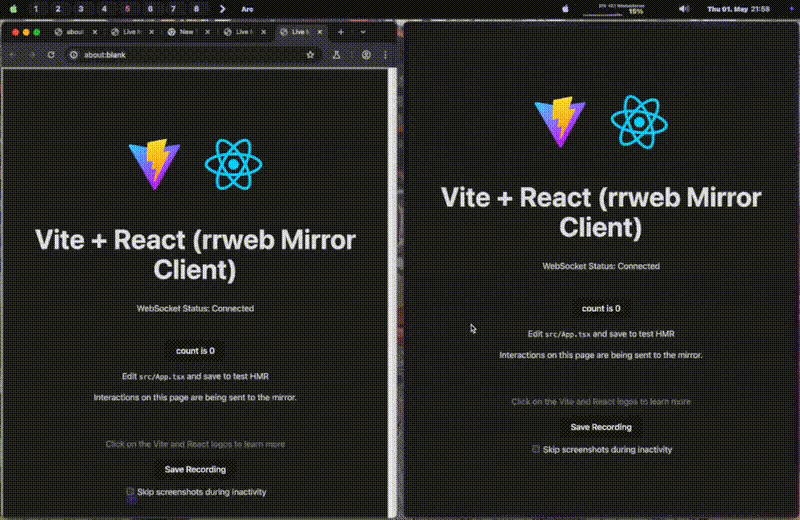The width and height of the screenshot is (800, 520).
Task: View site information icon beside about:blank
Action: (x=74, y=55)
